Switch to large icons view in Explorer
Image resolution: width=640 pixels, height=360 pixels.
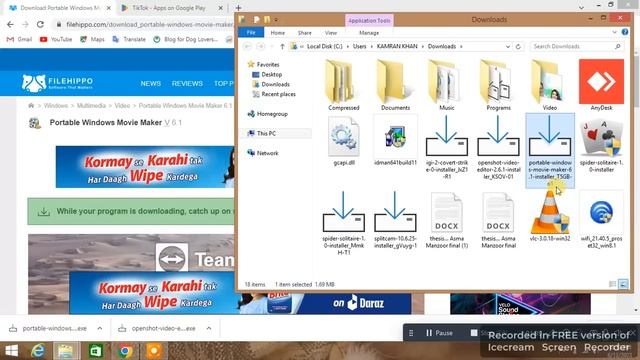(x=623, y=284)
